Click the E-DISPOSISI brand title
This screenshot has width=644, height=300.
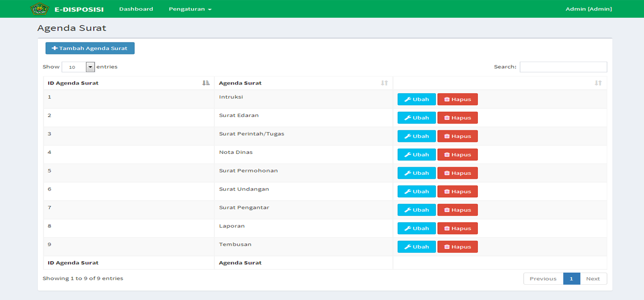pyautogui.click(x=79, y=9)
